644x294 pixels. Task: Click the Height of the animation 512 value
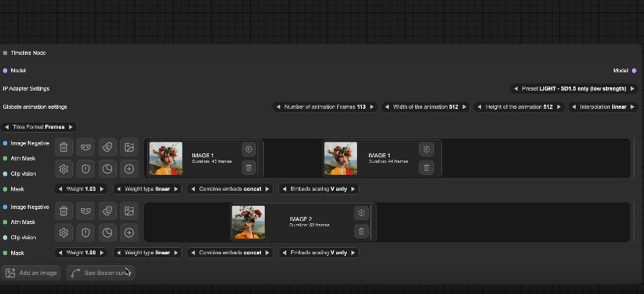(x=548, y=106)
